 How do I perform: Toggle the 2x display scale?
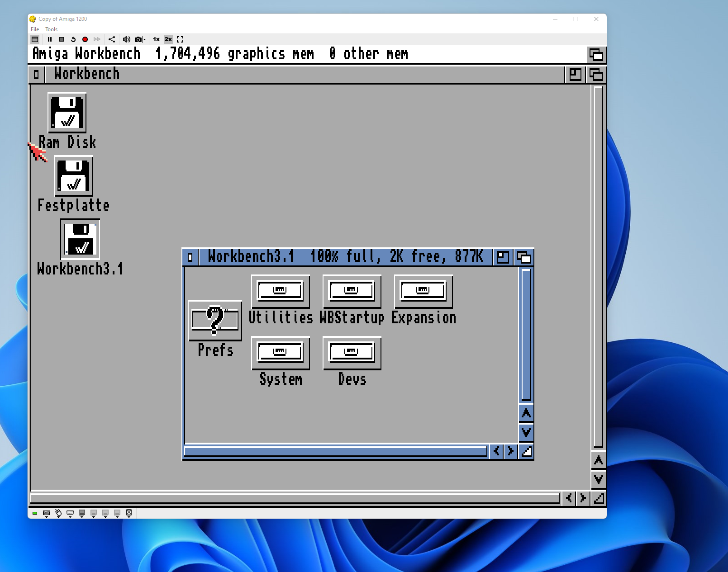click(168, 39)
